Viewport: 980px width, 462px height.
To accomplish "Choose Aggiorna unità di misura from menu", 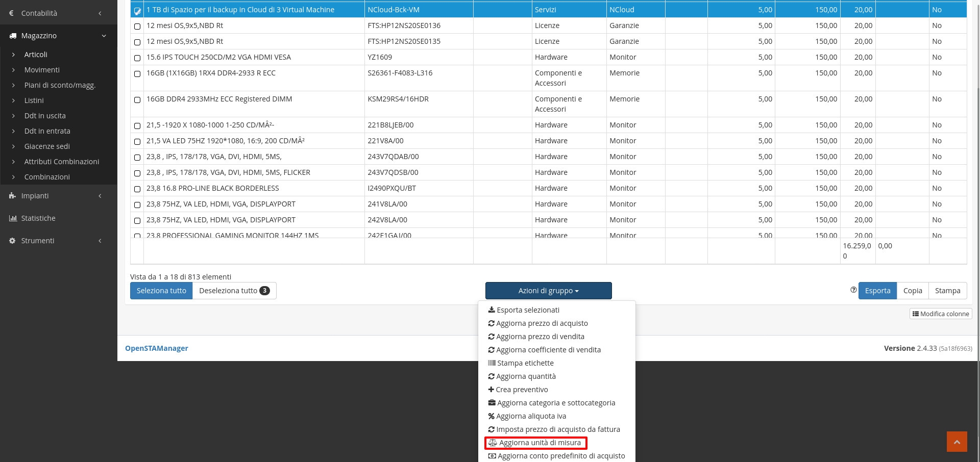I will tap(535, 443).
